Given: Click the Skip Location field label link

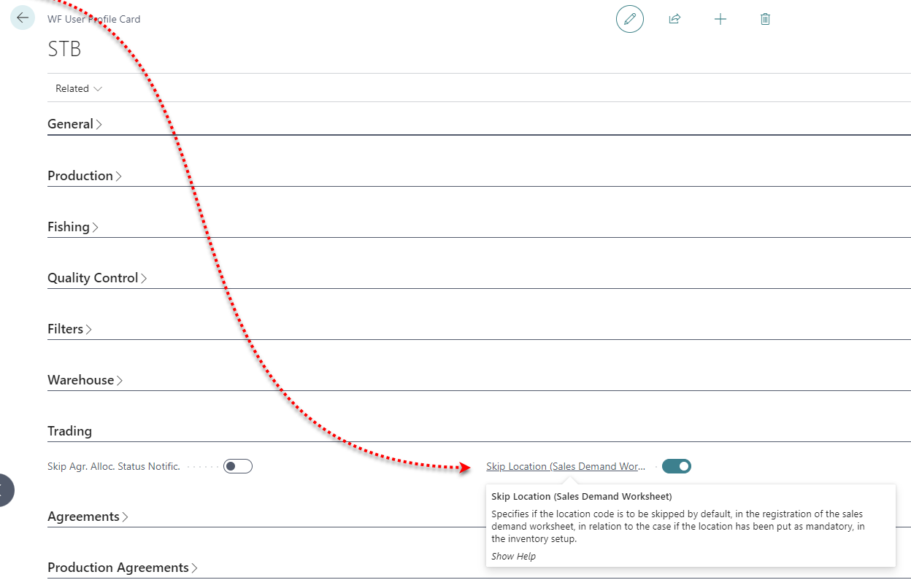Looking at the screenshot, I should [566, 466].
